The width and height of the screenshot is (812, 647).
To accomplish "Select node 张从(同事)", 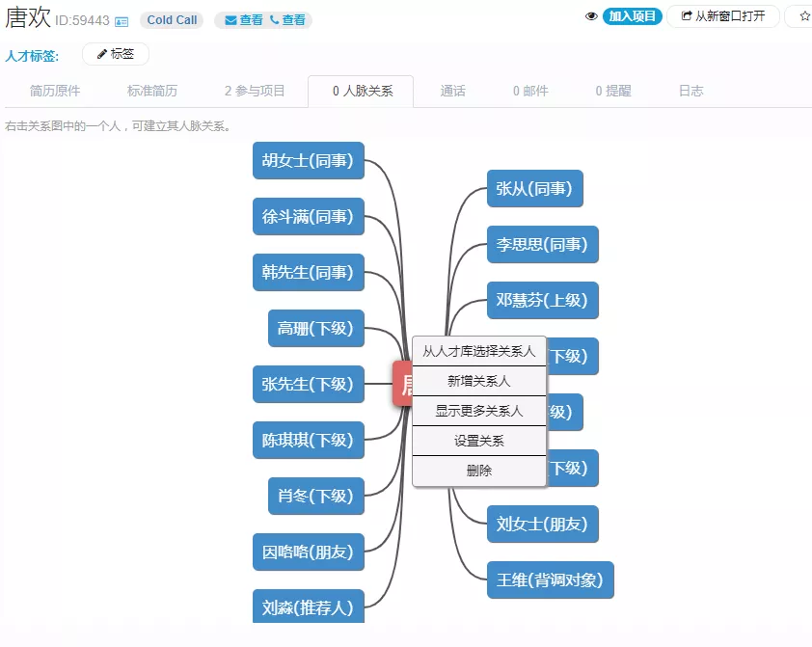I will (x=535, y=188).
